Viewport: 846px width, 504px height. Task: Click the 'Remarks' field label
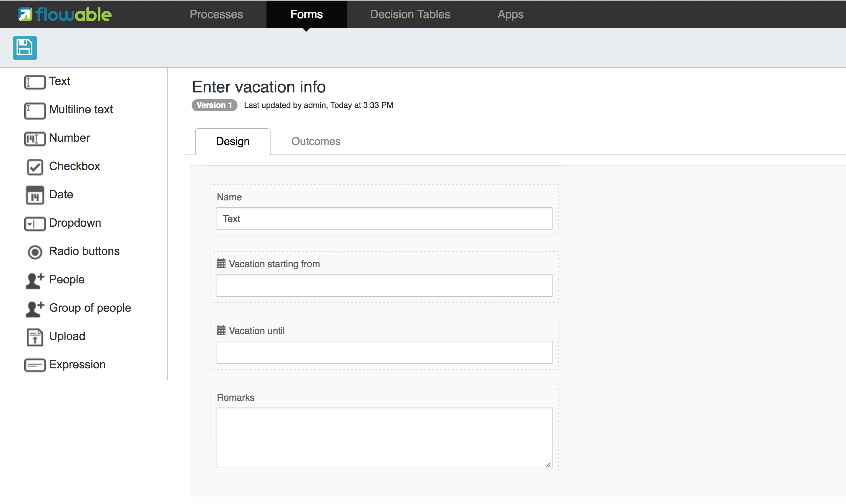click(235, 397)
